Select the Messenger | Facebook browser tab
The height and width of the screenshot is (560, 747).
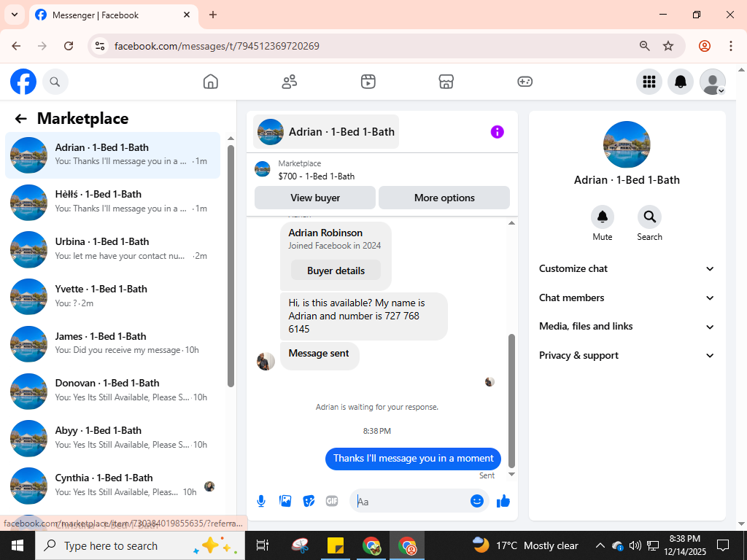(x=113, y=15)
